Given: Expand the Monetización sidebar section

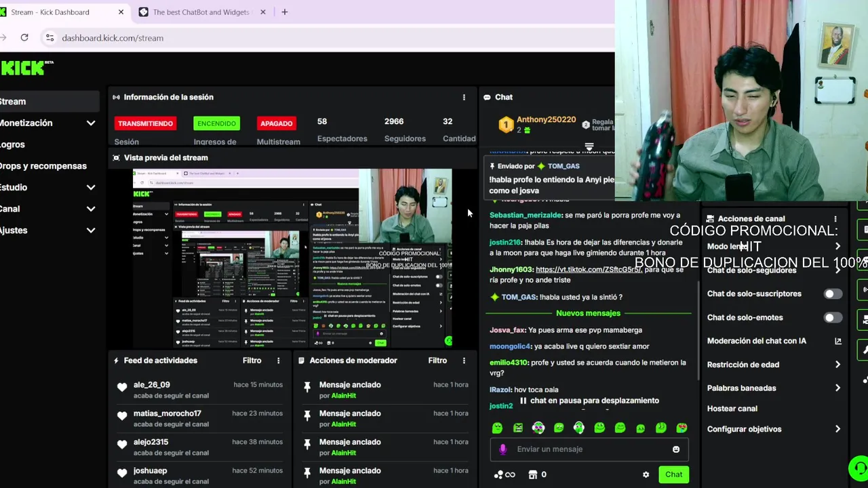Looking at the screenshot, I should click(x=91, y=123).
